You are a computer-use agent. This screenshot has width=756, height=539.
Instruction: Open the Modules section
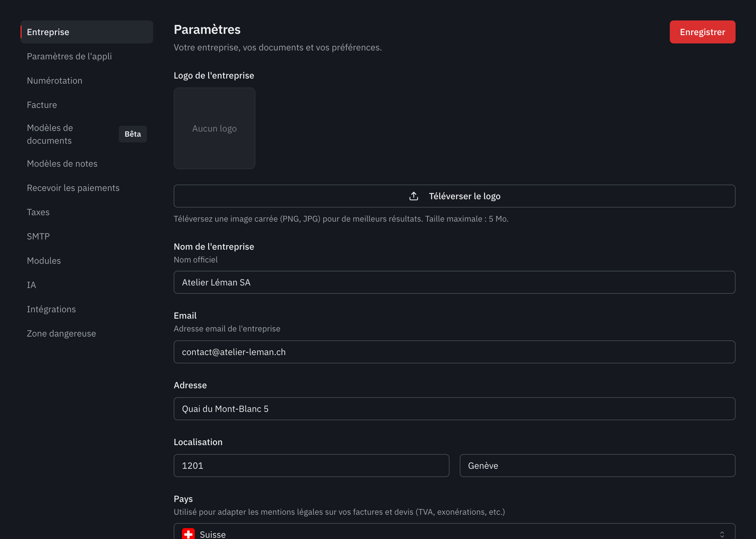tap(87, 260)
